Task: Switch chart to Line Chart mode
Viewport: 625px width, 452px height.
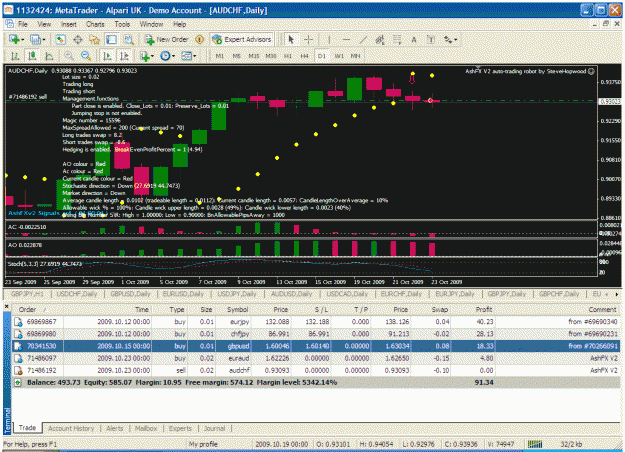Action: click(x=49, y=56)
